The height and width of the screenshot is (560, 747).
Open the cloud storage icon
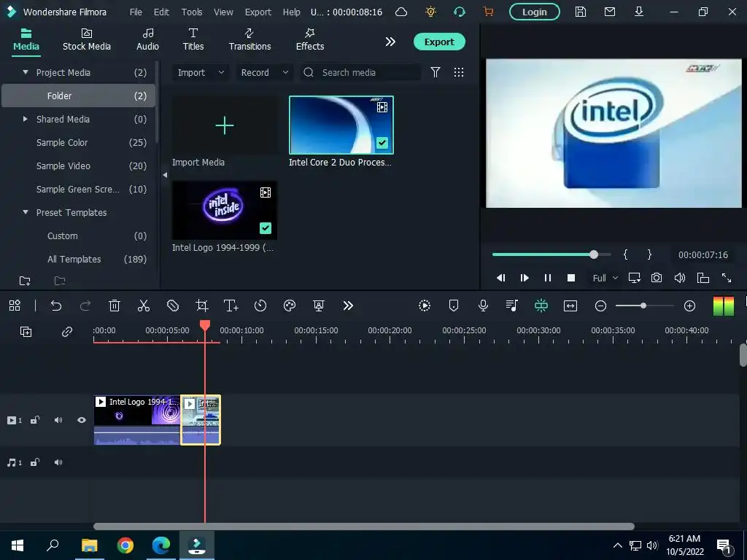tap(401, 12)
